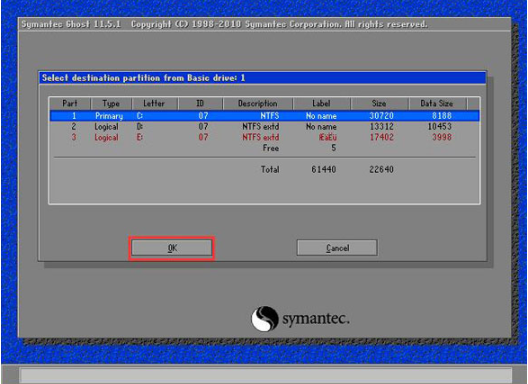Click the Part column header
The height and width of the screenshot is (384, 528).
pyautogui.click(x=70, y=103)
